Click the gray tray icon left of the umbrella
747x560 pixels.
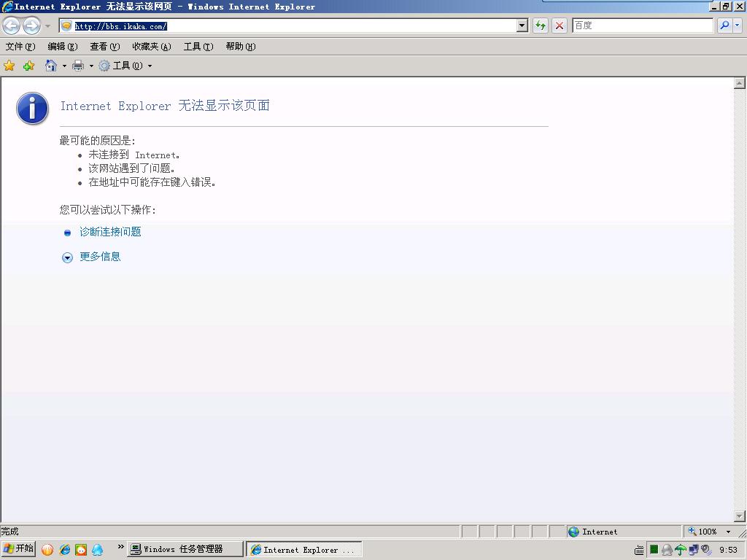tap(667, 550)
